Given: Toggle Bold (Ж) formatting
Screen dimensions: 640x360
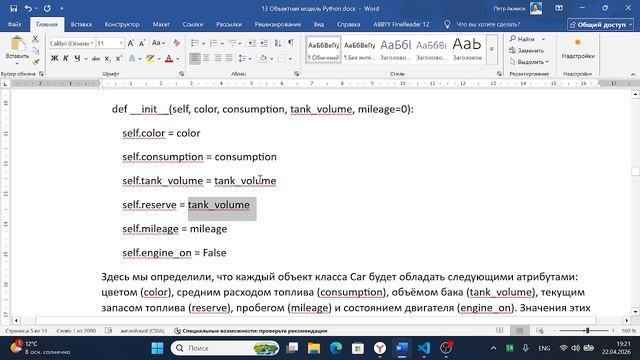Looking at the screenshot, I should 54,59.
